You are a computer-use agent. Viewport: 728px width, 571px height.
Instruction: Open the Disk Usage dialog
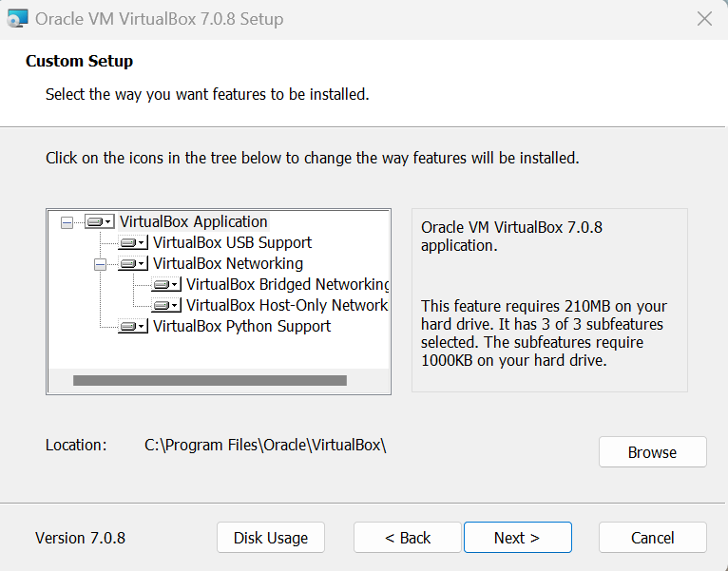[x=271, y=538]
